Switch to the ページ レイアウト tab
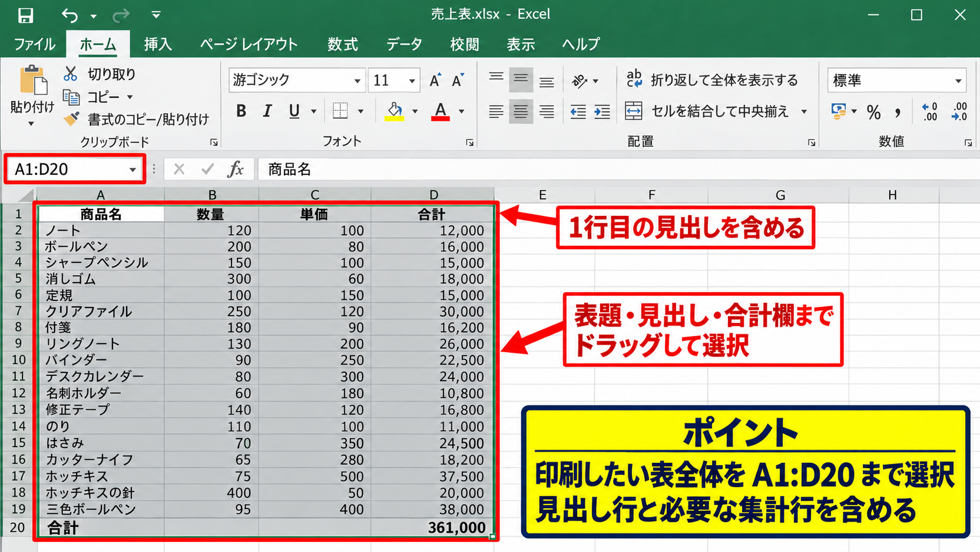980x552 pixels. 249,44
